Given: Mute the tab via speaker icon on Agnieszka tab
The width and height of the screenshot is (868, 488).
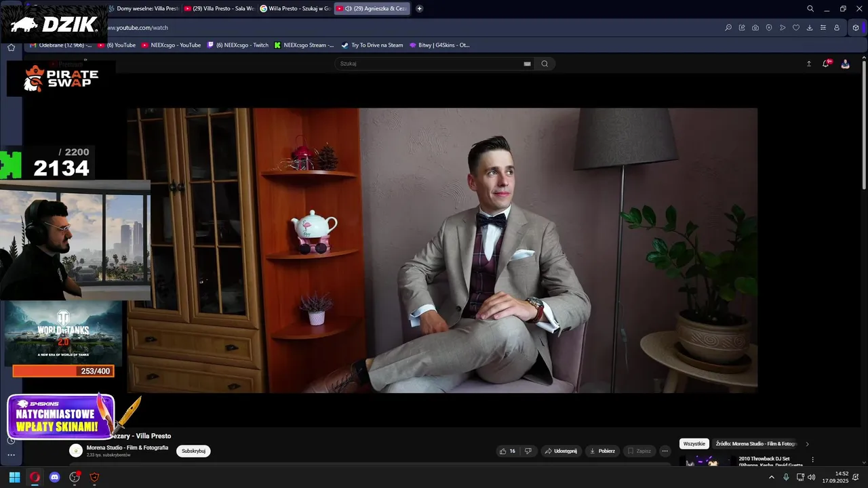Looking at the screenshot, I should coord(348,9).
